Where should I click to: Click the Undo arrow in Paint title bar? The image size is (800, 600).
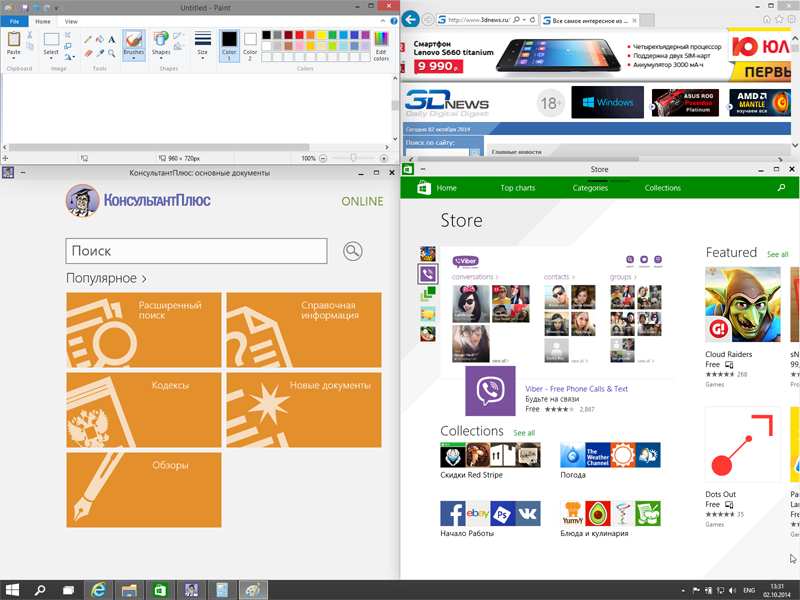[x=36, y=8]
